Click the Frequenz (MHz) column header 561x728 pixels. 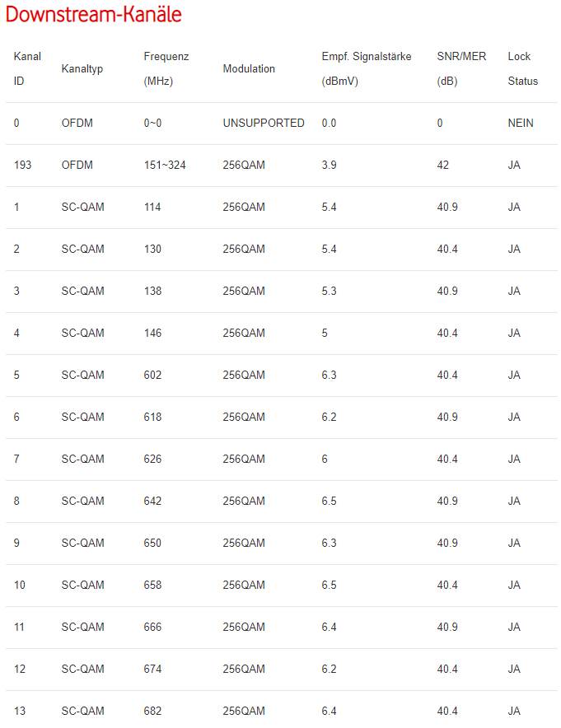[166, 68]
